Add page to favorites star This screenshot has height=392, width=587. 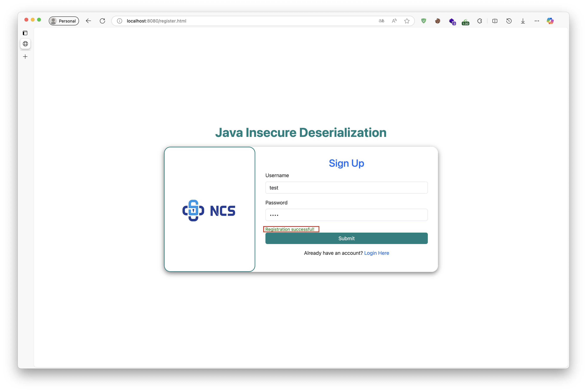(x=407, y=21)
